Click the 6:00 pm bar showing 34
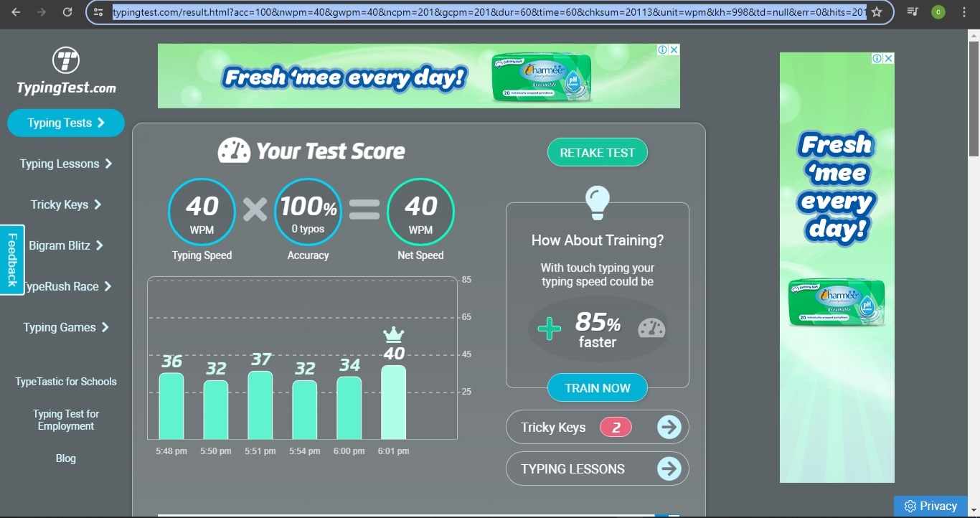 click(x=349, y=408)
